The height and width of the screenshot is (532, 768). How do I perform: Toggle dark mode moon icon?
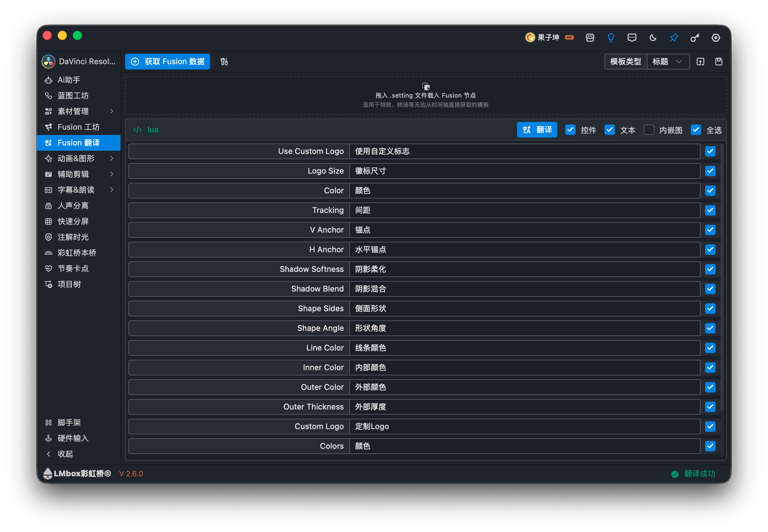[653, 37]
